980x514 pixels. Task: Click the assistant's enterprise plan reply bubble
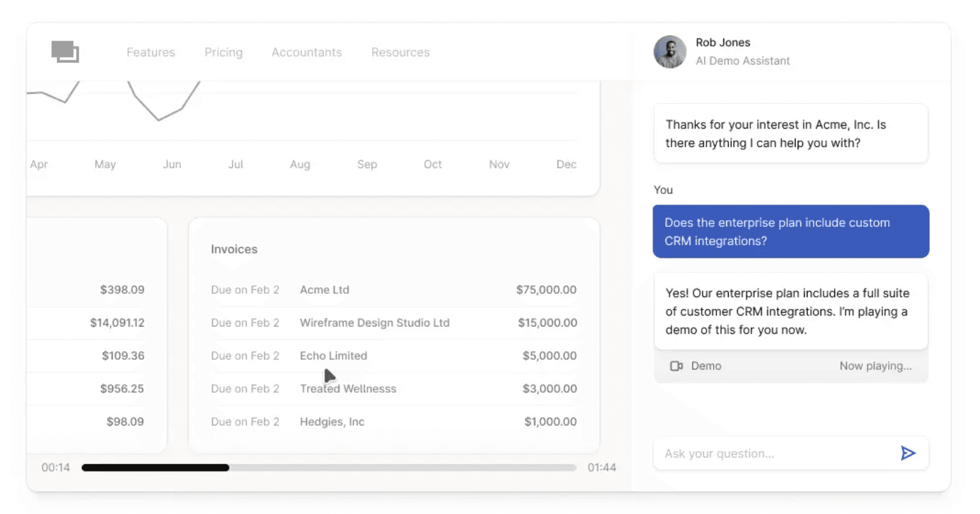click(790, 311)
